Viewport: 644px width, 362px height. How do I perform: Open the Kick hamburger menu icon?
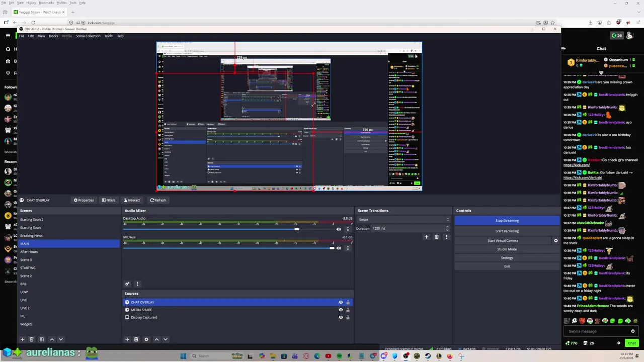point(8,36)
